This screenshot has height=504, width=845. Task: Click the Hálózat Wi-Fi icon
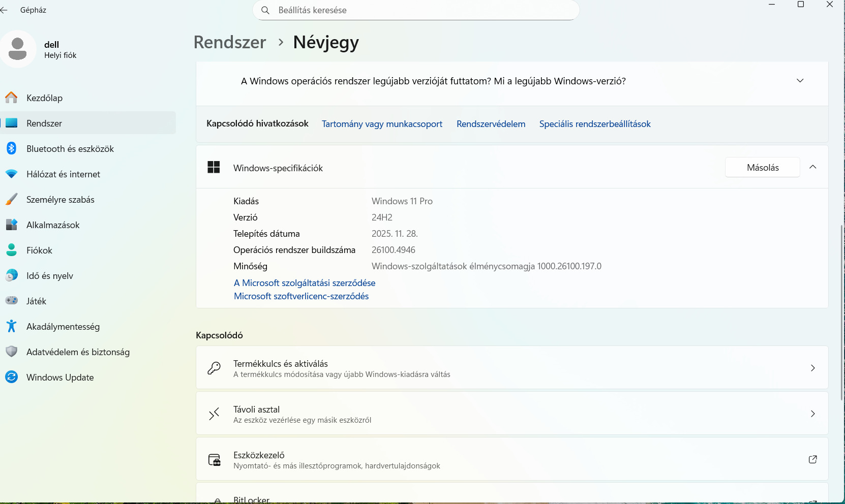[x=11, y=174]
